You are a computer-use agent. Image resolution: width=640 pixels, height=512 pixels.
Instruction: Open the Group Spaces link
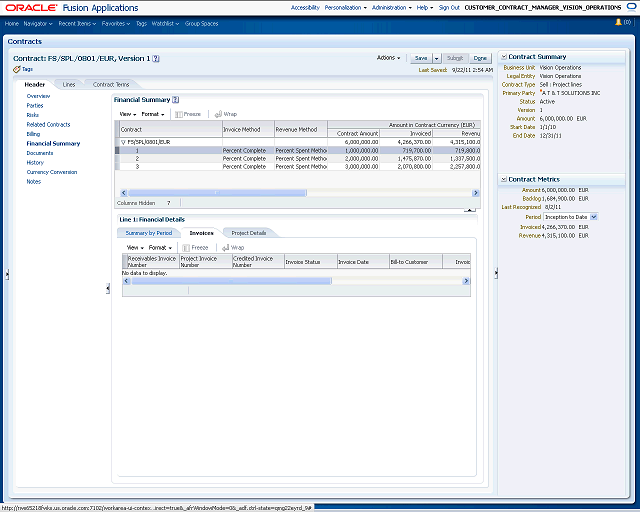pyautogui.click(x=201, y=24)
